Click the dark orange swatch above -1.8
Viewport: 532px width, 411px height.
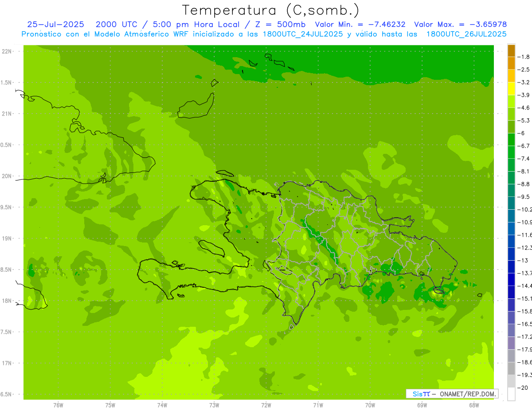511,51
